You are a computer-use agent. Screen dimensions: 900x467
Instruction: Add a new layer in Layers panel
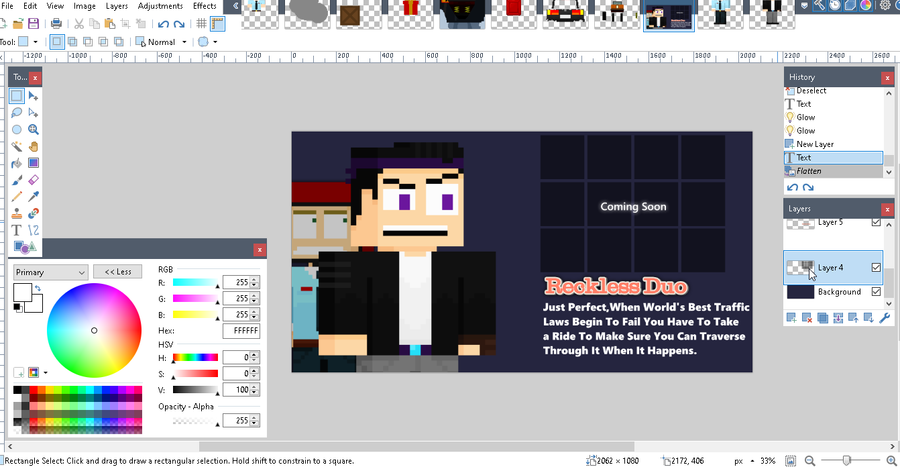tap(792, 318)
